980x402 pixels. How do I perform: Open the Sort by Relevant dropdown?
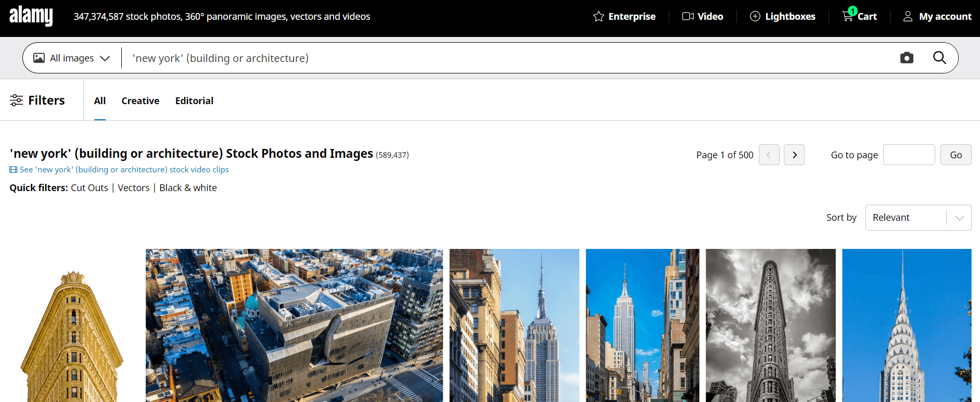pyautogui.click(x=919, y=218)
